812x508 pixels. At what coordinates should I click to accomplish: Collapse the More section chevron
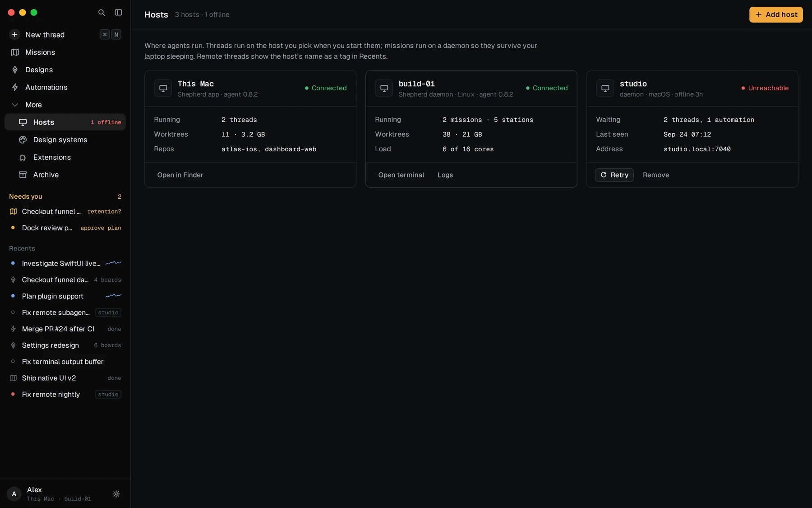click(x=15, y=105)
